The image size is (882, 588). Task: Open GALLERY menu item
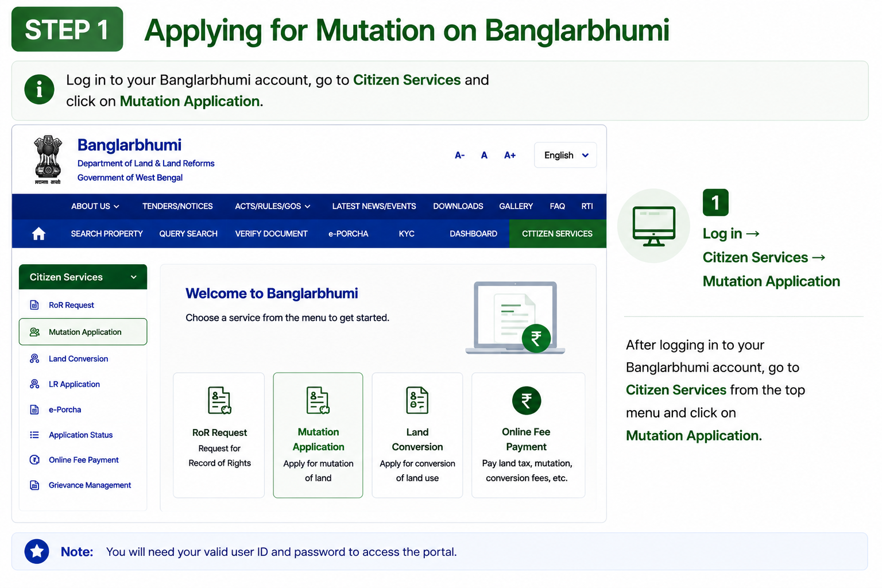point(516,206)
